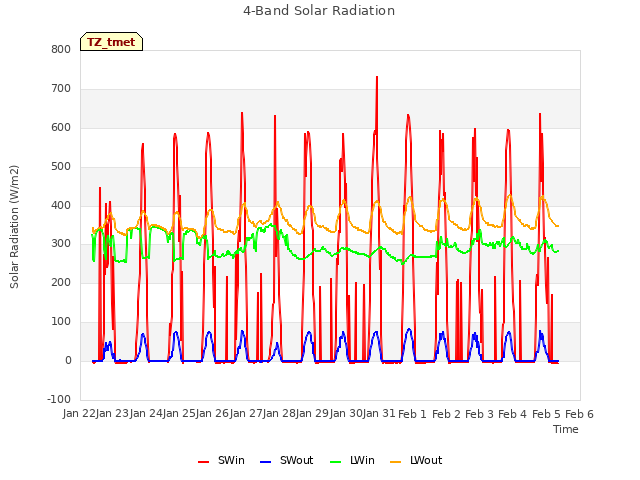Click the 800 y-axis tick label
This screenshot has height=480, width=640.
click(61, 49)
